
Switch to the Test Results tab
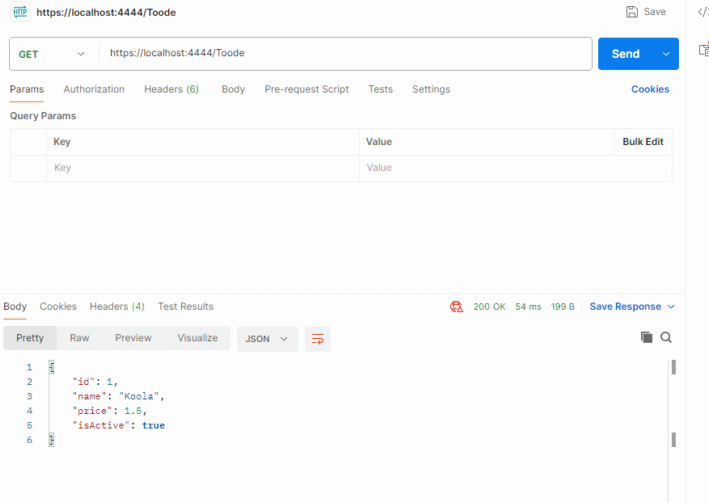pyautogui.click(x=185, y=306)
